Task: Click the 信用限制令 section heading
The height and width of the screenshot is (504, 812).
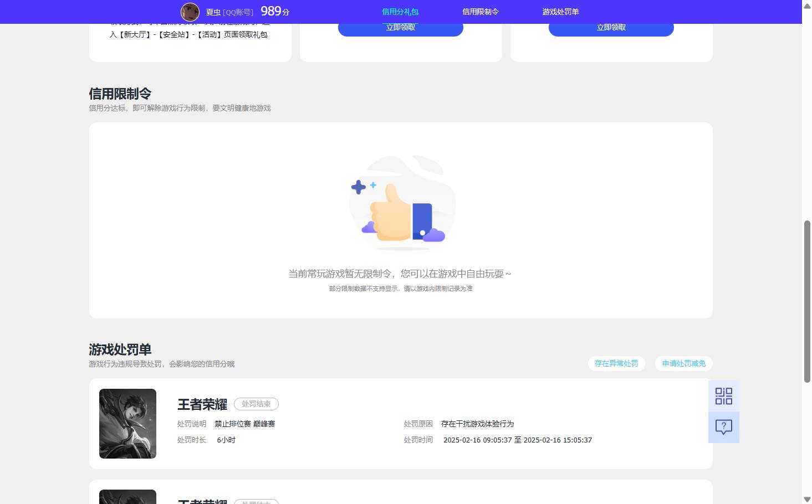Action: (x=120, y=94)
